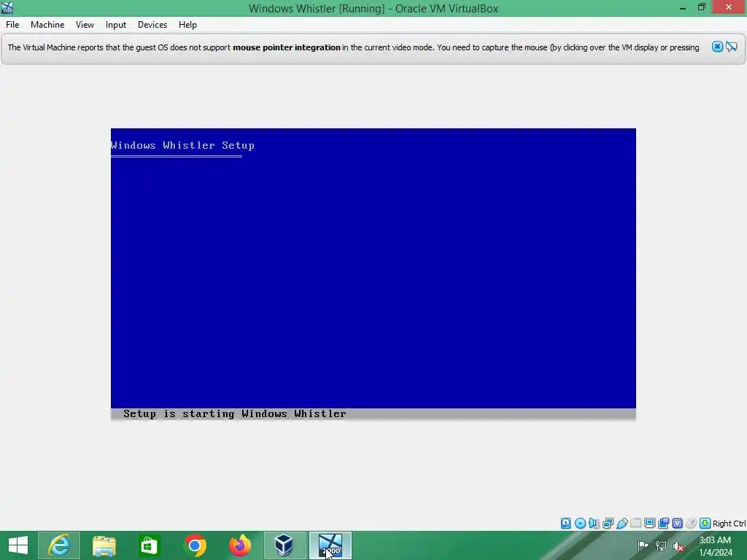Open the taskbar clock showing 3:03 AM
747x560 pixels.
[x=715, y=546]
